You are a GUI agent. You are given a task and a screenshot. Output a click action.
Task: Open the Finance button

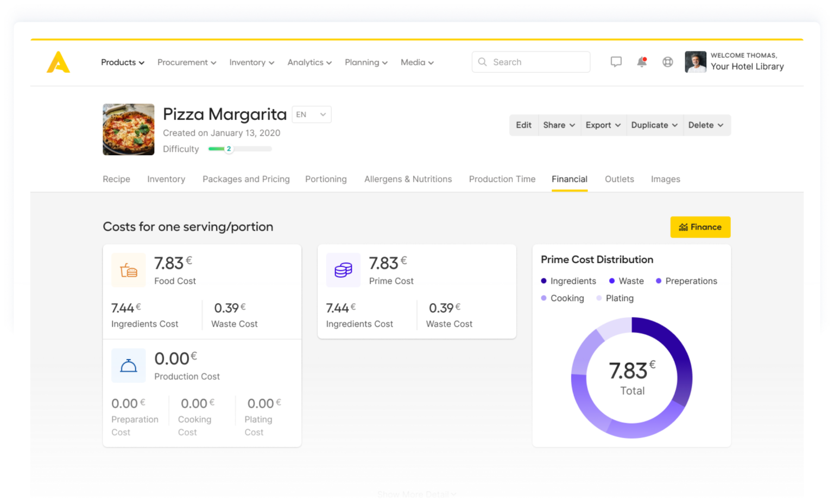pos(700,227)
